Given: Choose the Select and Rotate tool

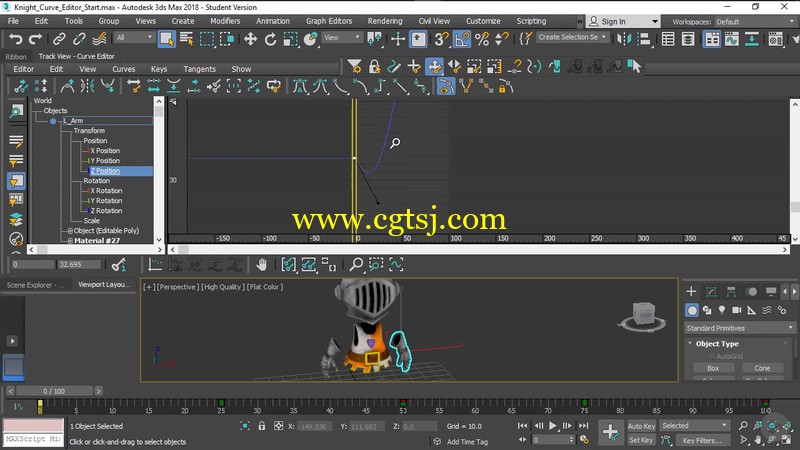Looking at the screenshot, I should pos(270,39).
